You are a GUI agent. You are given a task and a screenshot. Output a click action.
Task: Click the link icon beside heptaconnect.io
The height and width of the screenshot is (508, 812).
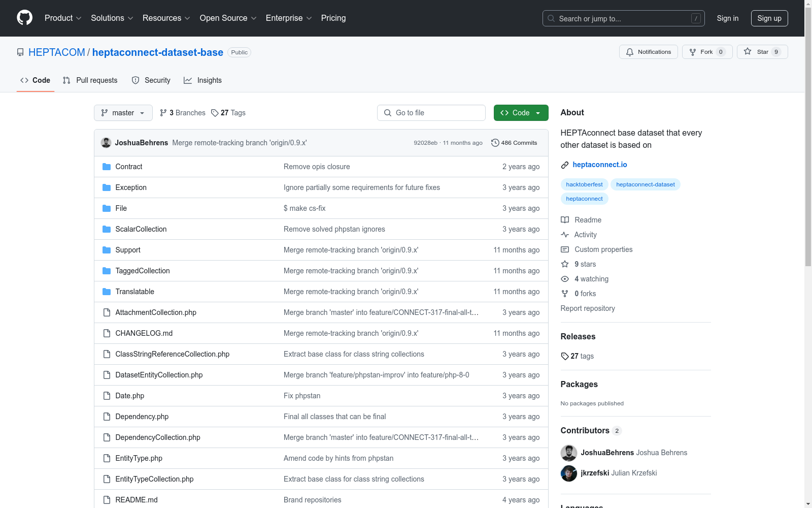(565, 165)
